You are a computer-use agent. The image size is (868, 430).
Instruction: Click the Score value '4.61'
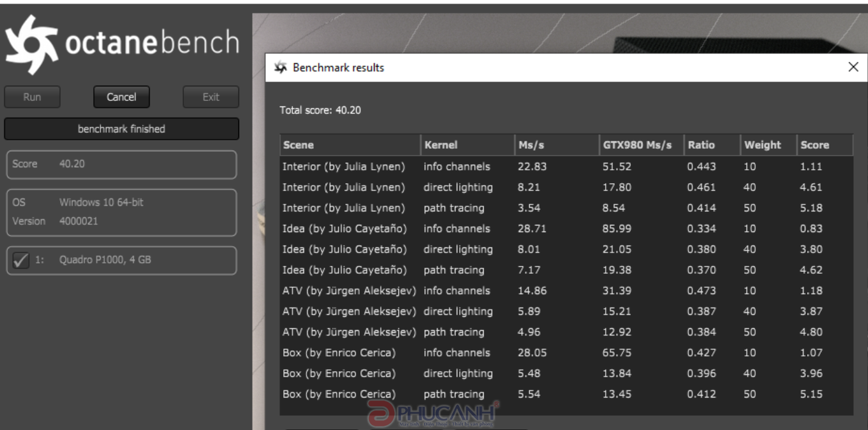click(x=811, y=187)
